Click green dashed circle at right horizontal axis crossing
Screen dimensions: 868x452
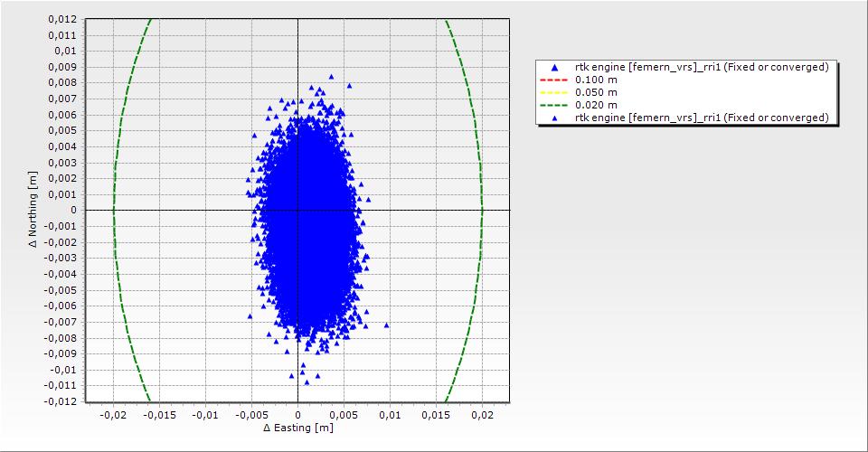482,211
